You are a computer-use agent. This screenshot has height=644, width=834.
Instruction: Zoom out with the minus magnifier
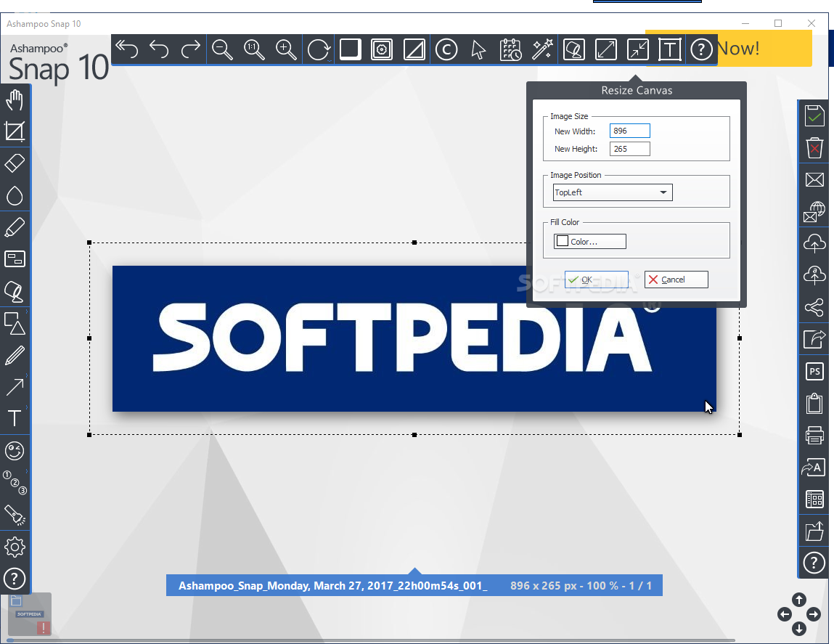(x=222, y=49)
